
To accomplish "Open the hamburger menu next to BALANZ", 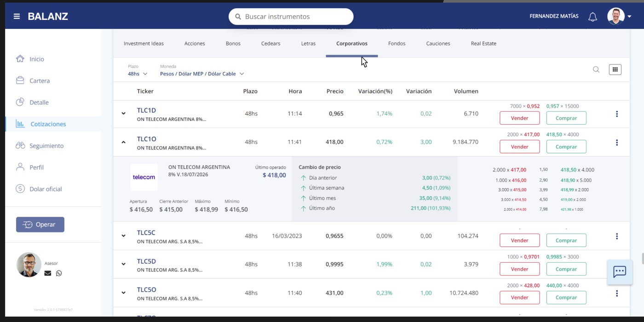I will tap(17, 17).
